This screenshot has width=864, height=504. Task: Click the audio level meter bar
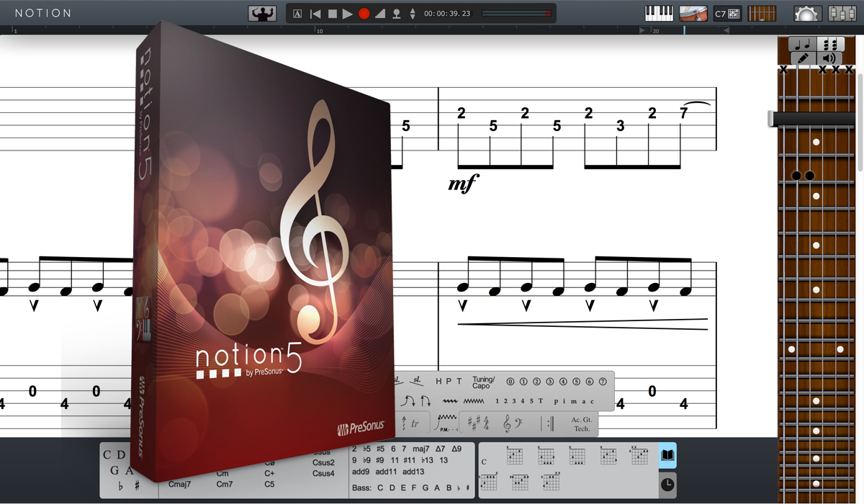point(517,13)
